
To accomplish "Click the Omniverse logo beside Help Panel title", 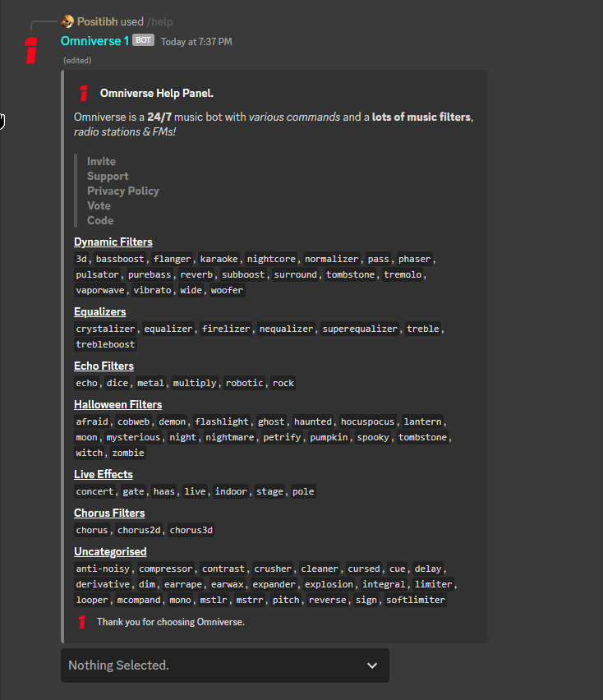I will [84, 93].
